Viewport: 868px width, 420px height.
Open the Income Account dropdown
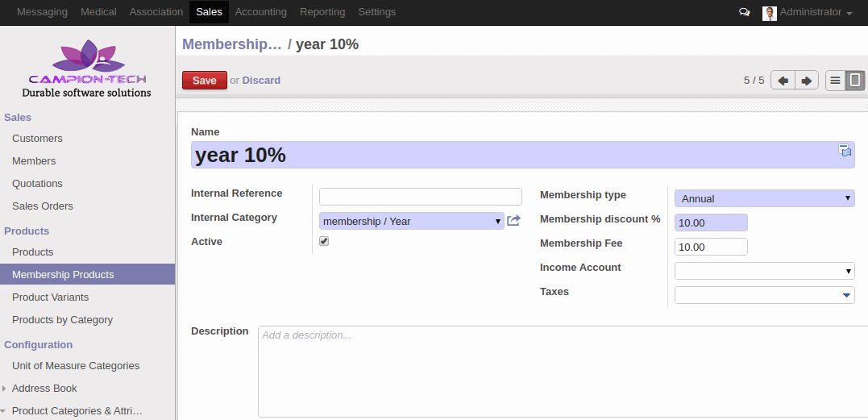765,271
